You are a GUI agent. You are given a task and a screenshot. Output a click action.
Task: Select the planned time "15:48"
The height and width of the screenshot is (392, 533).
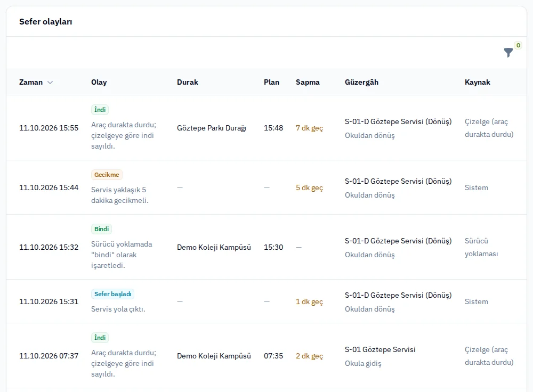(x=273, y=128)
